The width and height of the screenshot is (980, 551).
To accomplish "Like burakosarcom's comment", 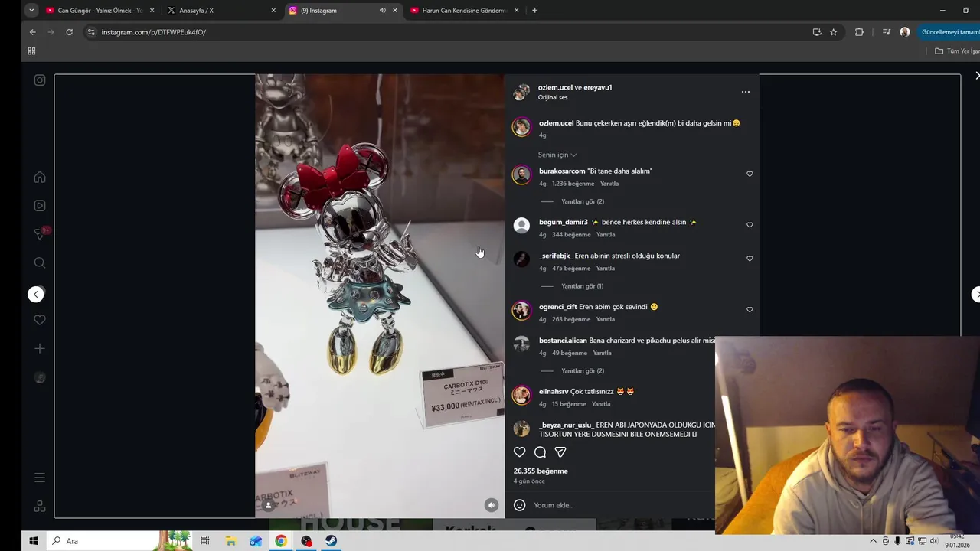I will [x=750, y=174].
